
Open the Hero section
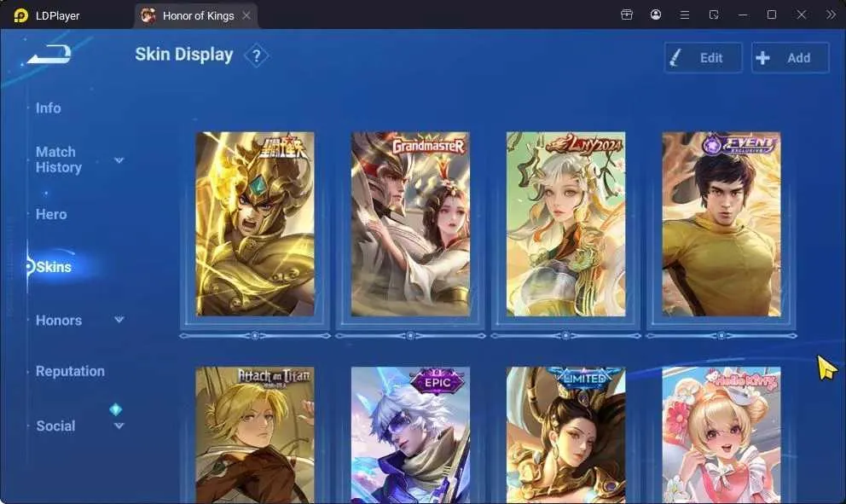tap(51, 214)
